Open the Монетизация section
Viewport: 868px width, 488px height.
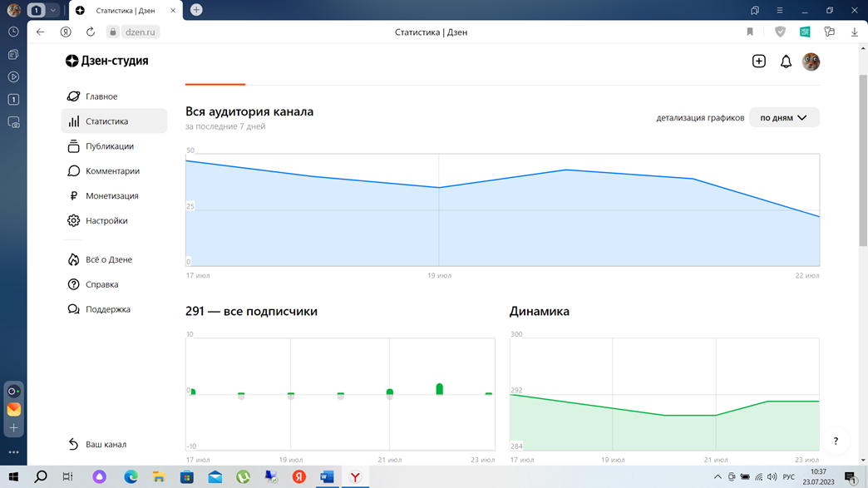click(102, 196)
